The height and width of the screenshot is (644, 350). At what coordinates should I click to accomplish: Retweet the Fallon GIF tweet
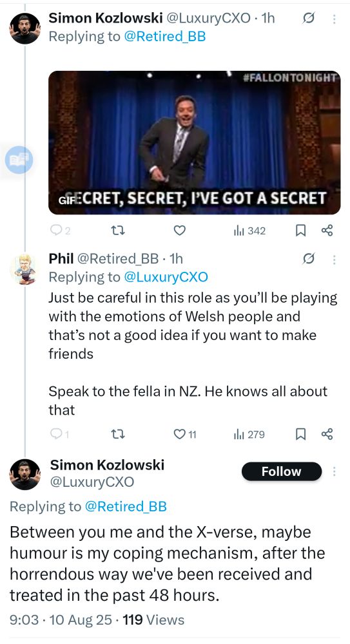tap(119, 231)
